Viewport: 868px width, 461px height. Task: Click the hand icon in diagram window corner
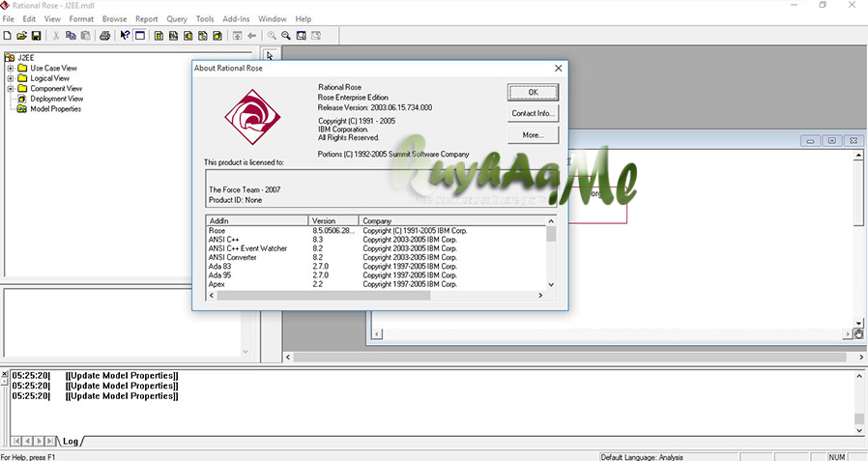point(858,333)
